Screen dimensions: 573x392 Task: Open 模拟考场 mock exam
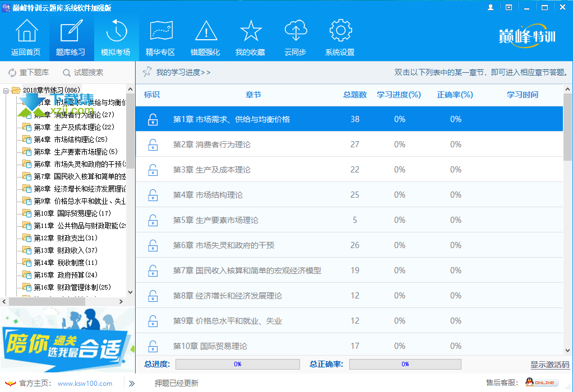tap(116, 38)
